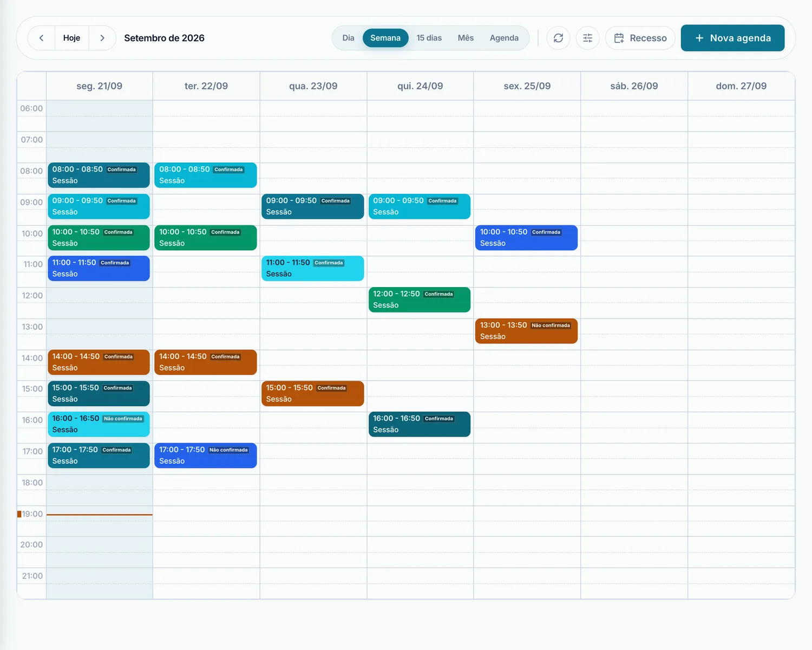The height and width of the screenshot is (650, 812).
Task: Open the Recesso button
Action: pyautogui.click(x=640, y=38)
